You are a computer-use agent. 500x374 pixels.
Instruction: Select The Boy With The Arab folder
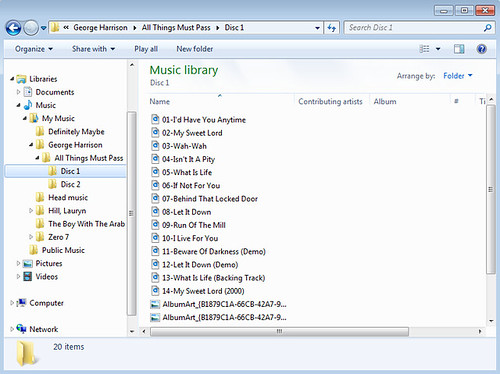pyautogui.click(x=86, y=224)
